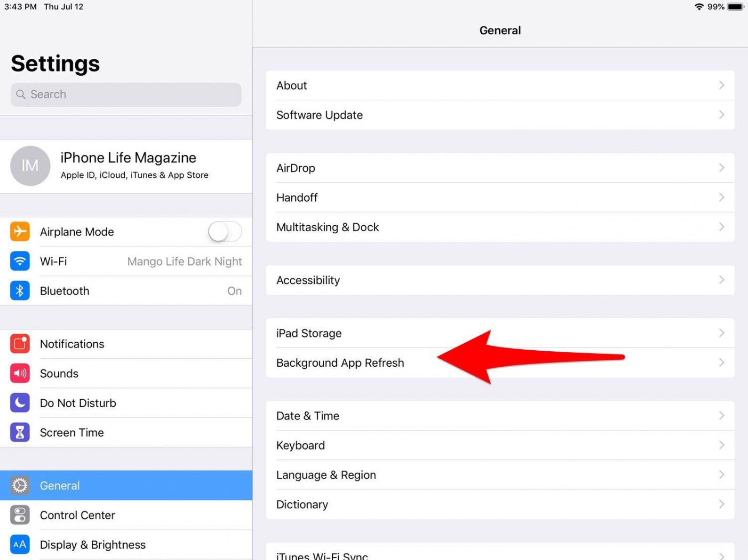This screenshot has width=748, height=560.
Task: Expand the Keyboard row chevron
Action: tap(721, 445)
